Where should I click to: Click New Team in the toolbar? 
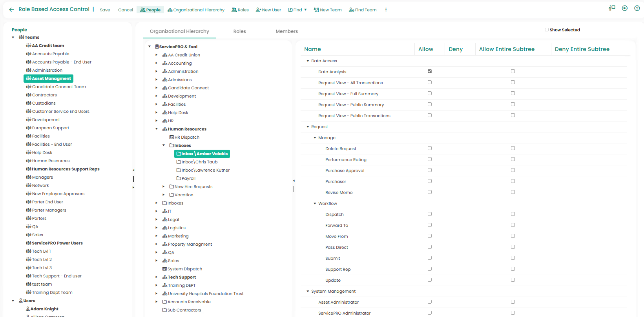[x=328, y=10]
